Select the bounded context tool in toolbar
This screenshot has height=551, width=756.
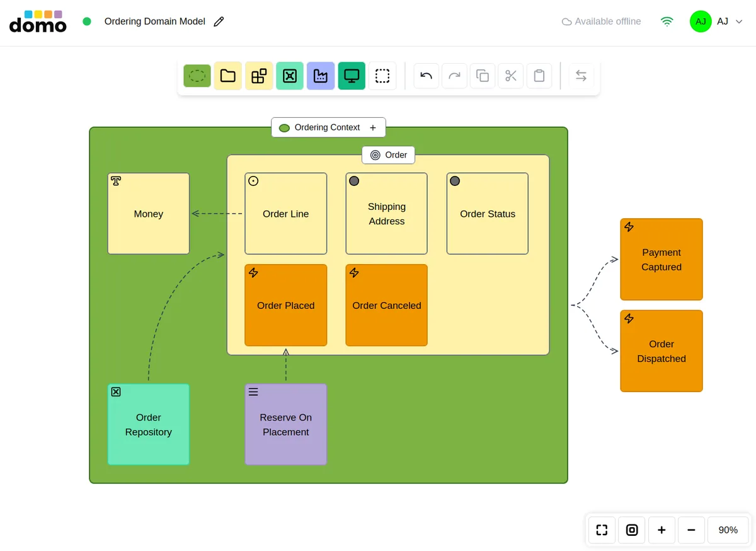pyautogui.click(x=197, y=76)
